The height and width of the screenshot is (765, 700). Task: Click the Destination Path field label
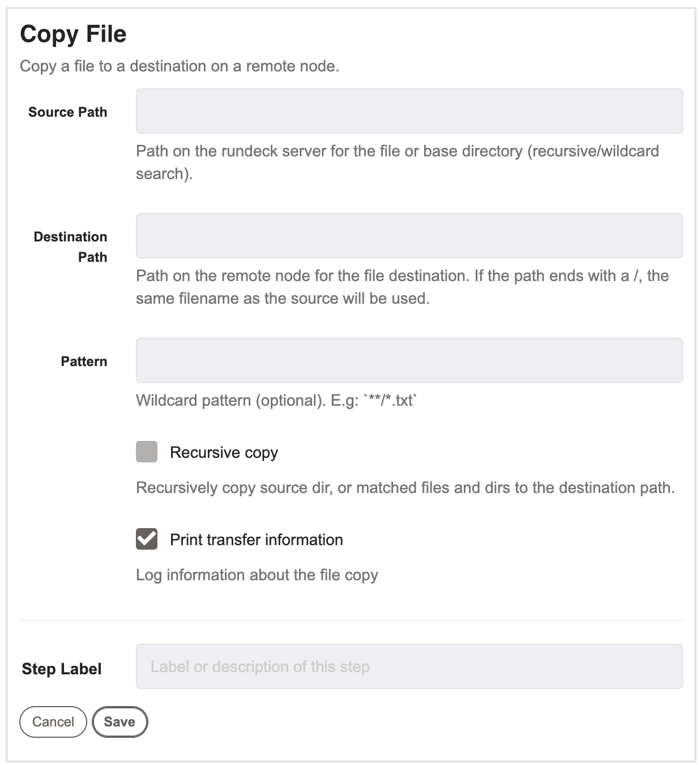tap(70, 246)
